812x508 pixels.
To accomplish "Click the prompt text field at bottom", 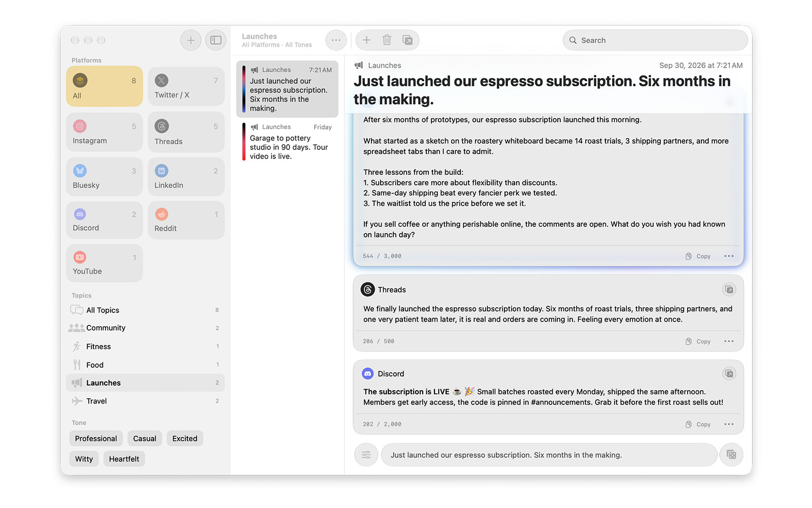I will tap(549, 455).
